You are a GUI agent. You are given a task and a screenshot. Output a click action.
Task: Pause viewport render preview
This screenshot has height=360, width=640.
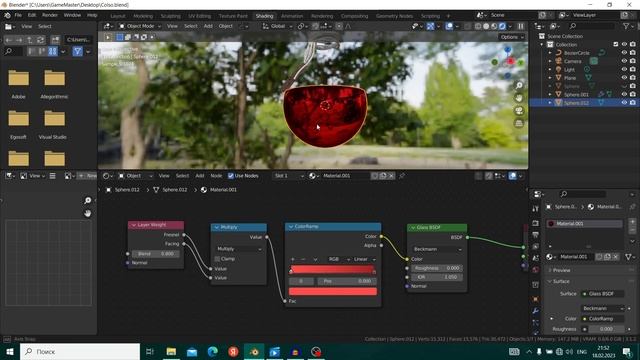click(x=521, y=26)
